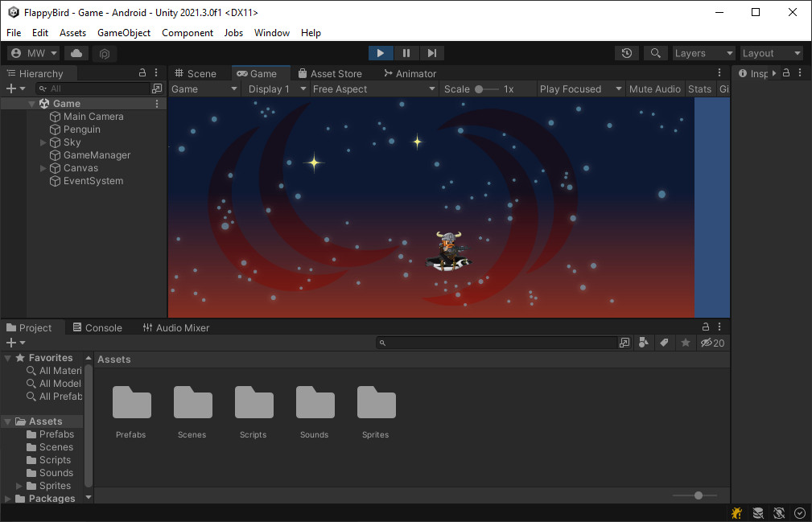The image size is (812, 522).
Task: Toggle the Stats overlay button
Action: pyautogui.click(x=699, y=89)
